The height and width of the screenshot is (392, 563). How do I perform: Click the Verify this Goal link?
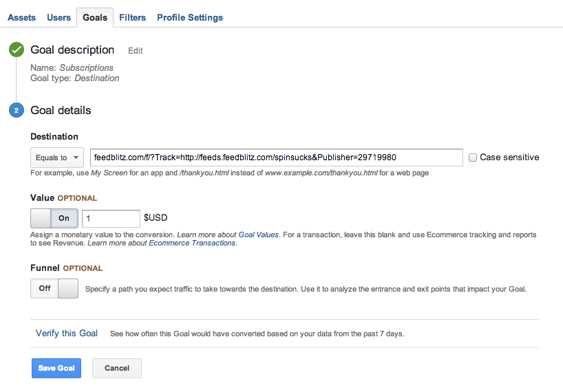tap(67, 334)
